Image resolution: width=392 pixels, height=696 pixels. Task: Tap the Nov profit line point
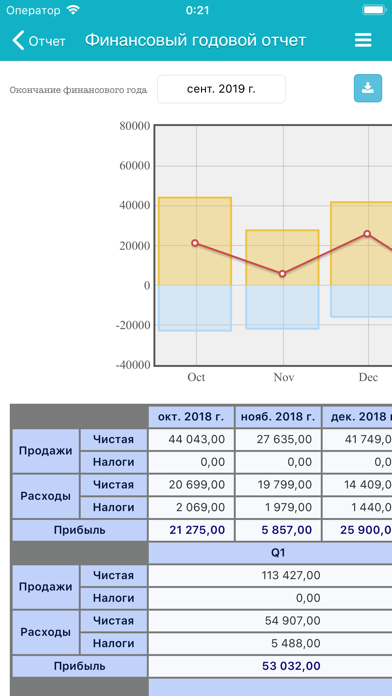point(282,274)
